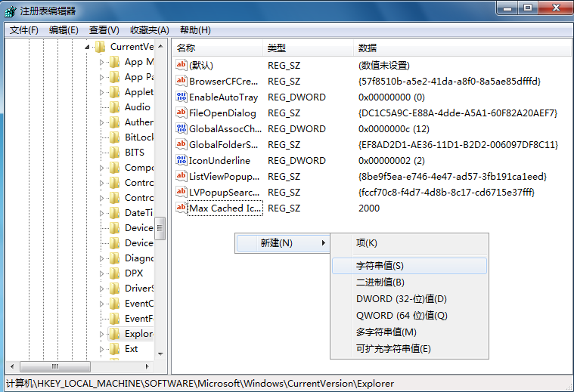Expand the Audio key in tree
Viewport: 574px width, 392px height.
(x=102, y=107)
